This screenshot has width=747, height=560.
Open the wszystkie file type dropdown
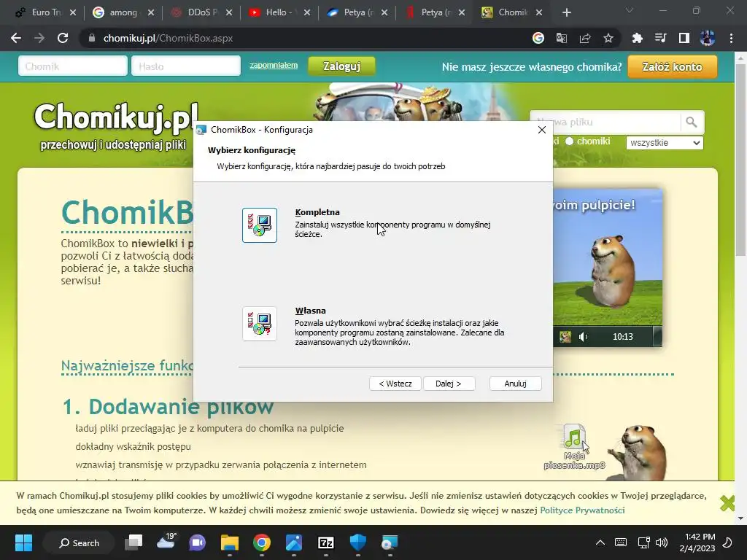click(x=665, y=142)
